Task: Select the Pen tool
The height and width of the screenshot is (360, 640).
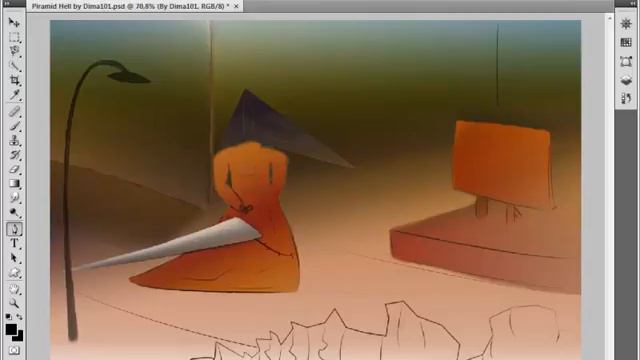Action: click(14, 229)
